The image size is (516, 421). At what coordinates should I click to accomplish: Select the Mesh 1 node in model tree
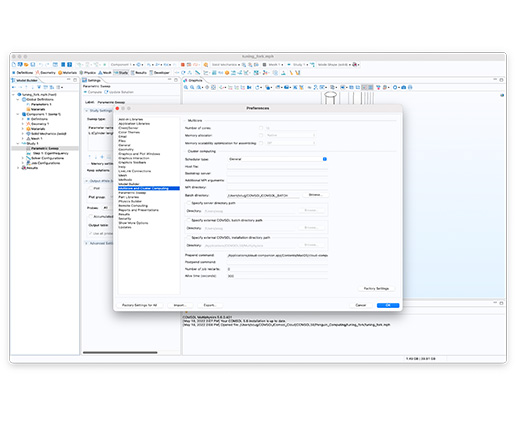point(37,138)
